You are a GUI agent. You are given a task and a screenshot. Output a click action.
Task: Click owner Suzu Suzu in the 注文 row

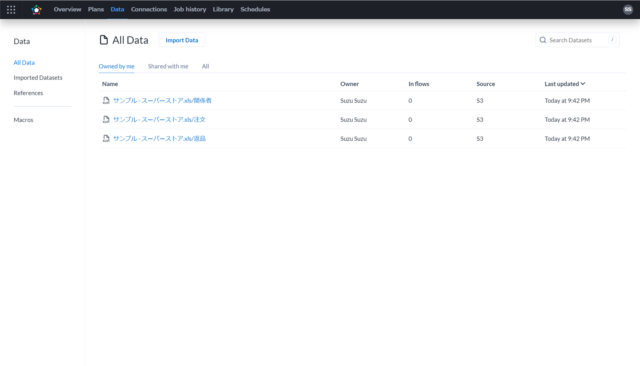[x=353, y=120]
